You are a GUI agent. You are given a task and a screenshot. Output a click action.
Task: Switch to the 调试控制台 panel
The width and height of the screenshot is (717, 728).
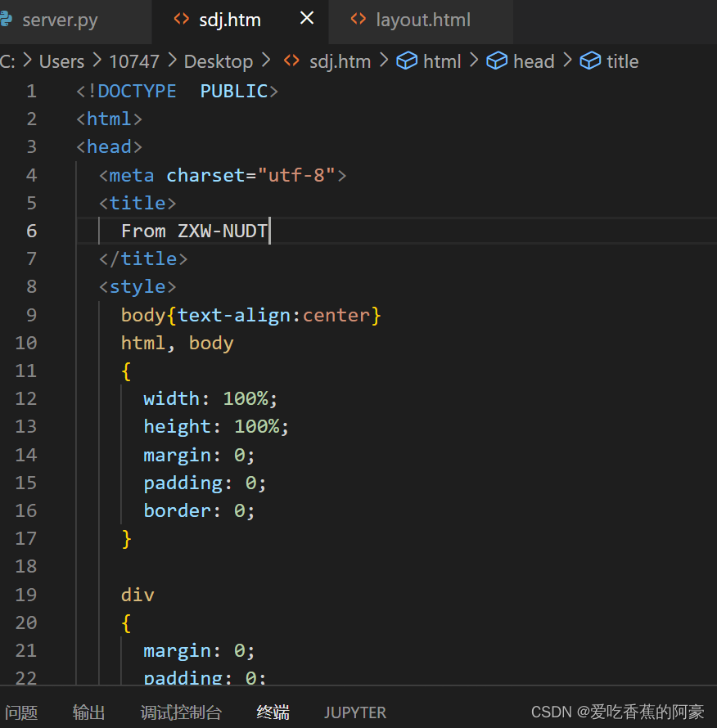pyautogui.click(x=181, y=712)
